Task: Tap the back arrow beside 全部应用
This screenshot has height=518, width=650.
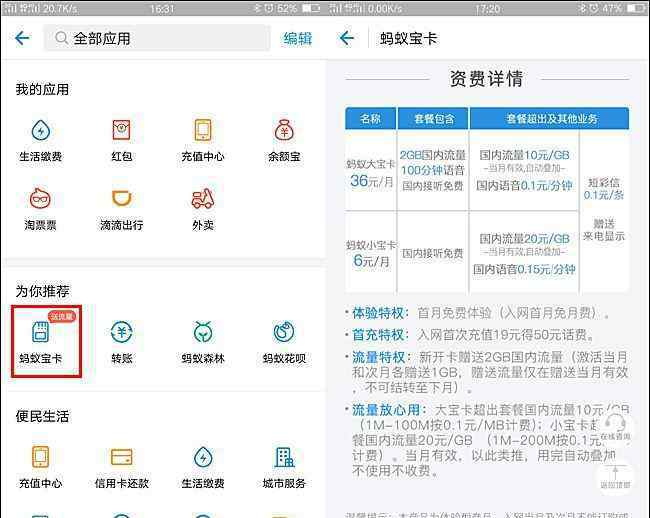Action: [x=22, y=39]
